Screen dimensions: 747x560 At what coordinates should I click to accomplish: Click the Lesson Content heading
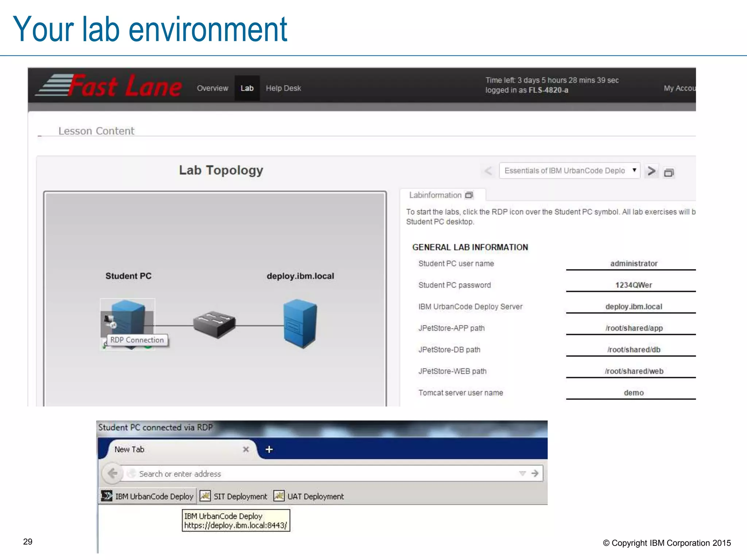point(96,131)
